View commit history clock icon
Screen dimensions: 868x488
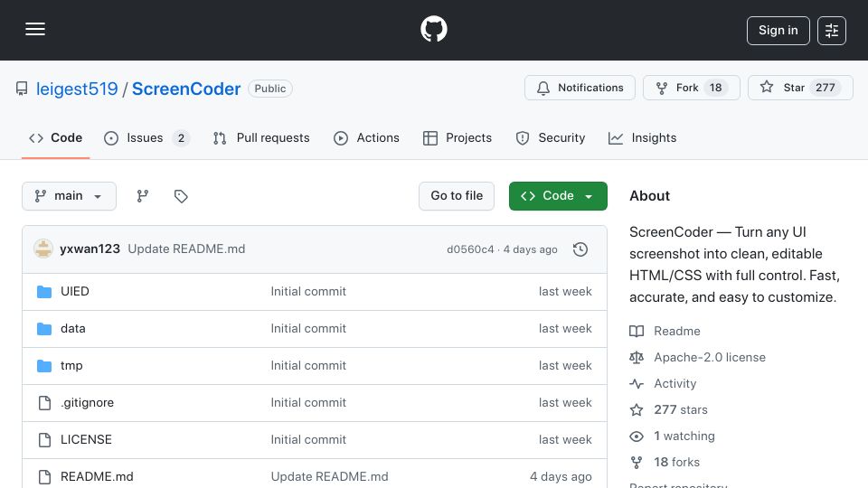580,249
